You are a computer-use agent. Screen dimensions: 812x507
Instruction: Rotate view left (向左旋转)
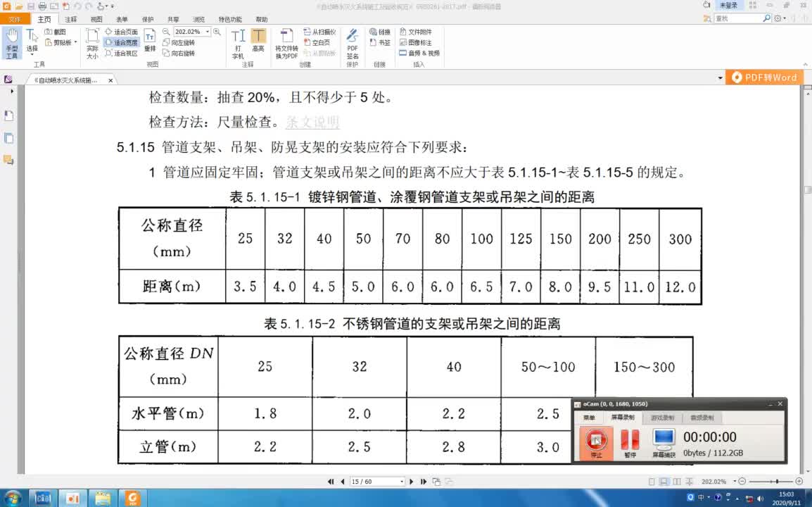point(179,42)
